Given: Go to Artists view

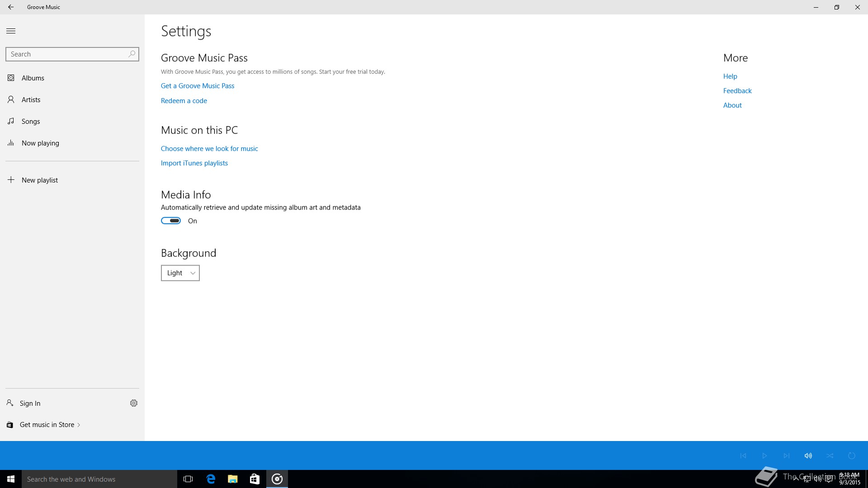Looking at the screenshot, I should (x=72, y=99).
